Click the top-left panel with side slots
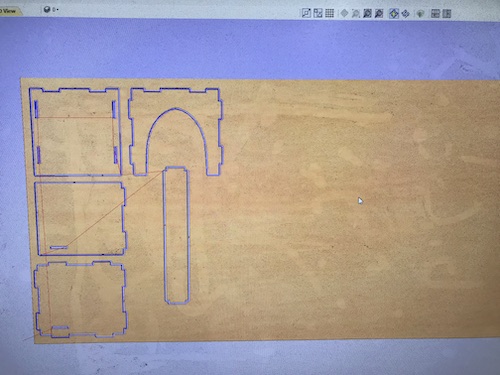Image resolution: width=500 pixels, height=375 pixels. [x=75, y=132]
